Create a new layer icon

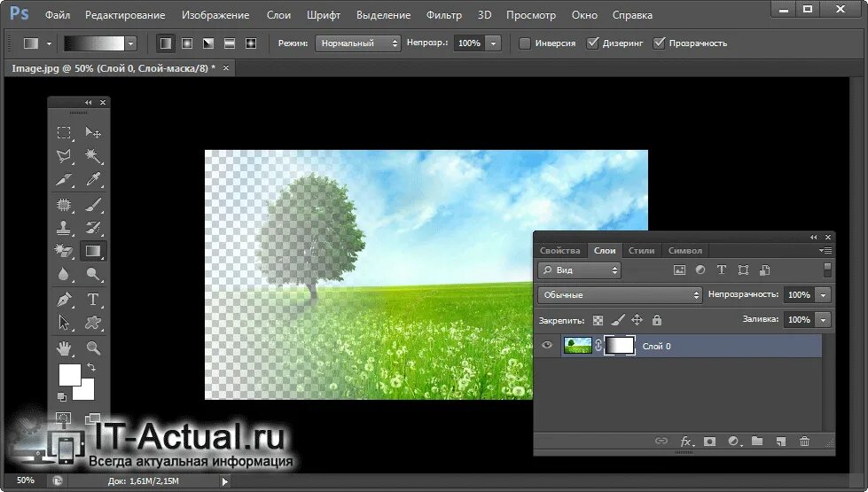tap(781, 441)
